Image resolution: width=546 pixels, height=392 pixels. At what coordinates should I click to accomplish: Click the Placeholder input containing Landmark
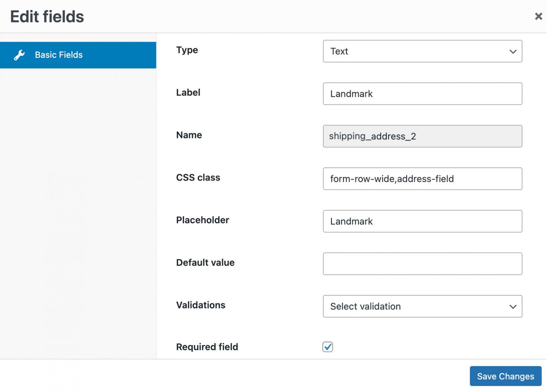tap(422, 221)
